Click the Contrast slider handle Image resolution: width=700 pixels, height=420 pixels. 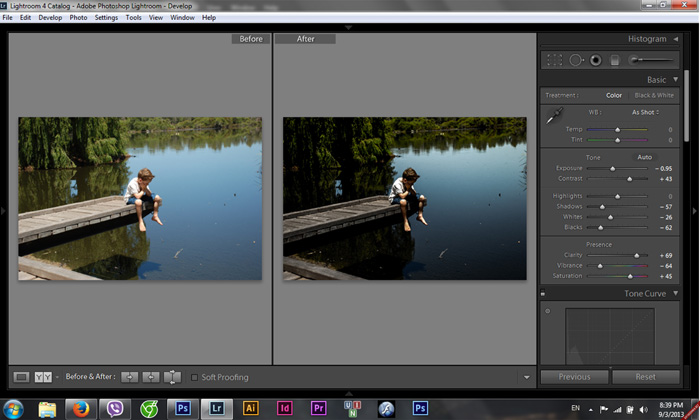[629, 179]
